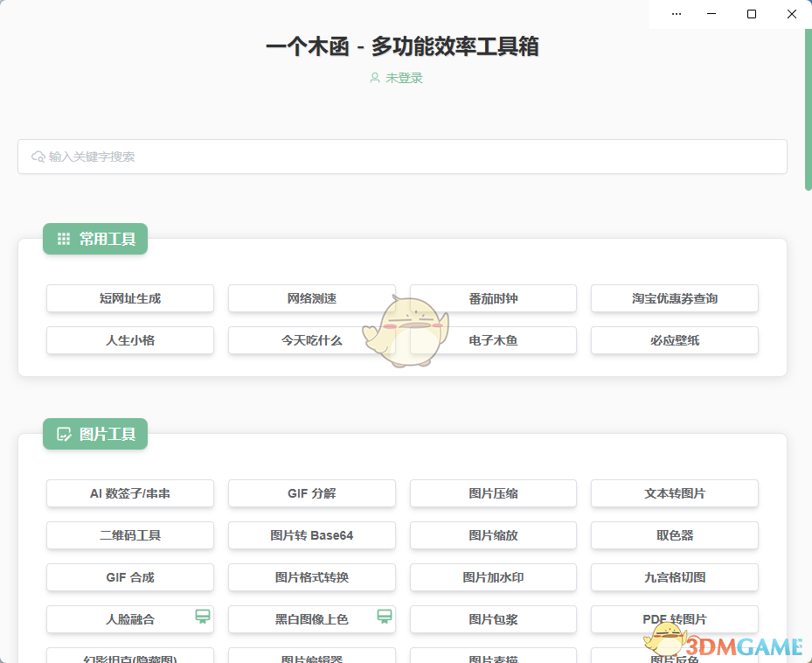The width and height of the screenshot is (812, 663).
Task: Open 必应壁纸 wallpapers
Action: tap(674, 340)
